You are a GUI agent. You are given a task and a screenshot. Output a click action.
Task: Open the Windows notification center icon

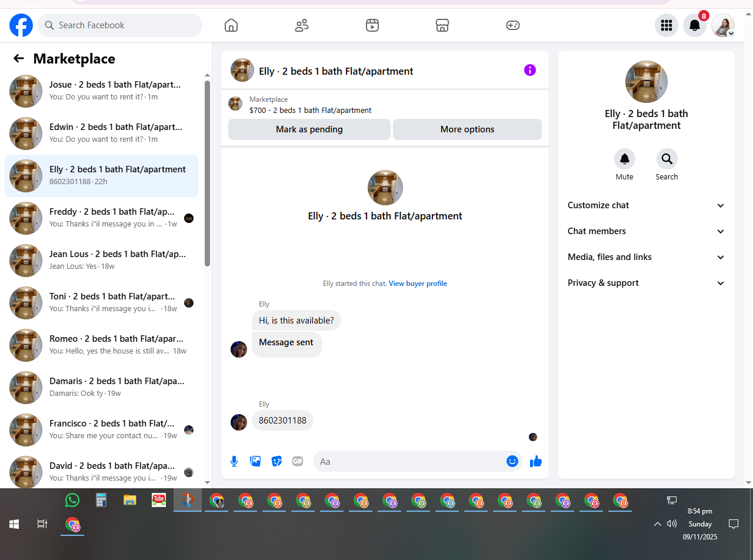tap(734, 524)
